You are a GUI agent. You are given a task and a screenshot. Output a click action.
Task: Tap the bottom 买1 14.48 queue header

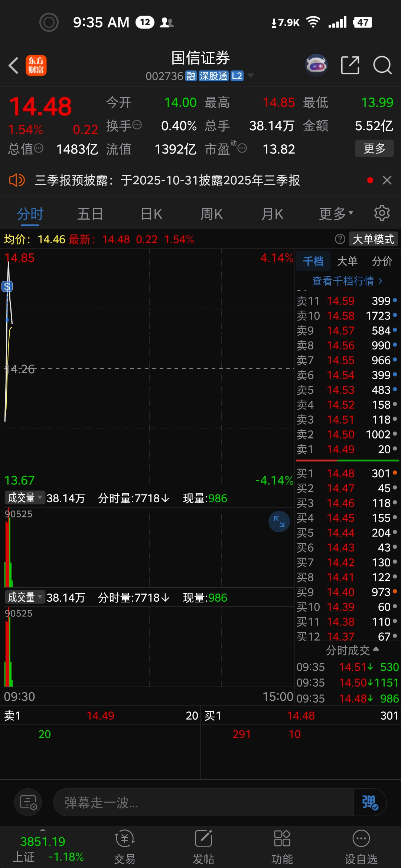click(301, 716)
